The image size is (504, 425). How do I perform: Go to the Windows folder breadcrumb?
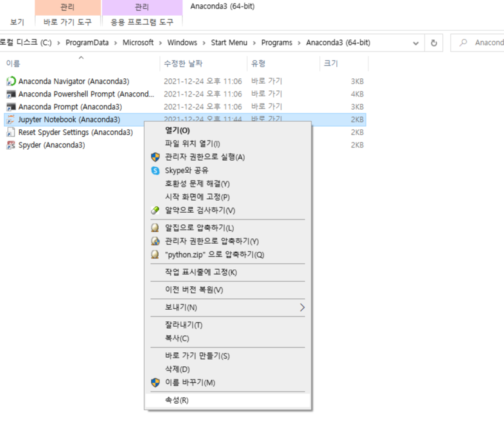pyautogui.click(x=182, y=43)
